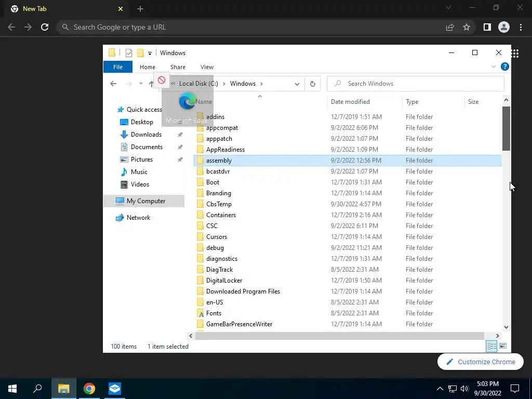The height and width of the screenshot is (399, 532).
Task: Click Chrome's forward navigation arrow
Action: 28,27
